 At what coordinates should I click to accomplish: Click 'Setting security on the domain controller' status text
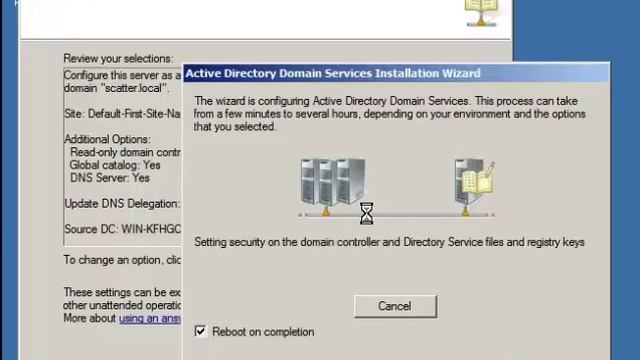click(389, 242)
